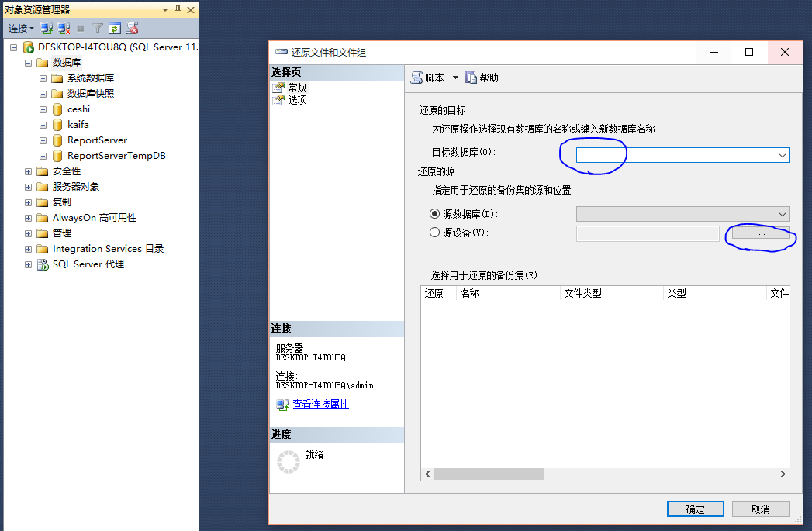Click the 还原 column header

tap(438, 294)
